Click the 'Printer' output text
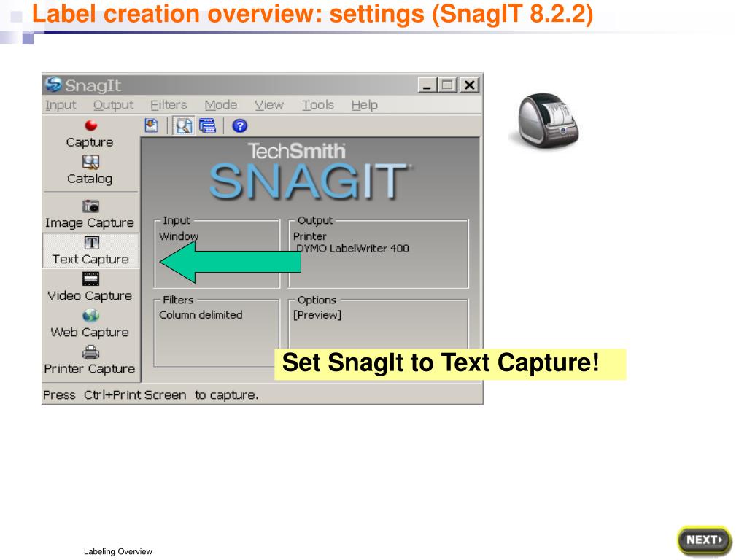 click(309, 236)
